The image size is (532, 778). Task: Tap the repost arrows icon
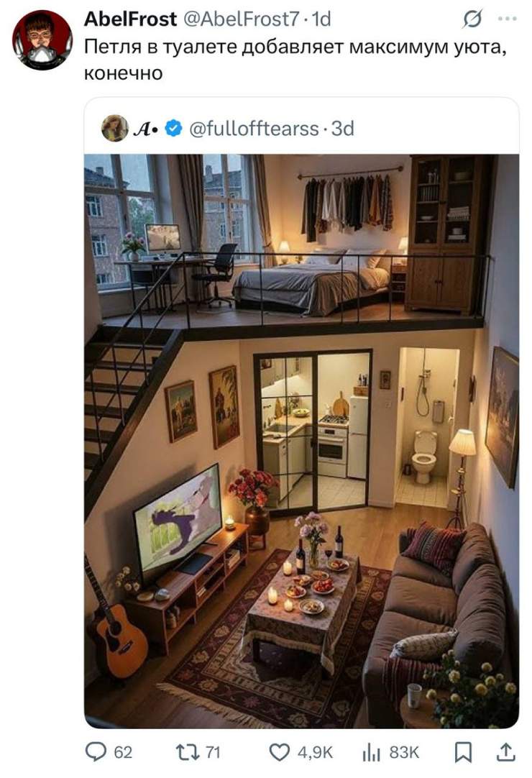188,752
